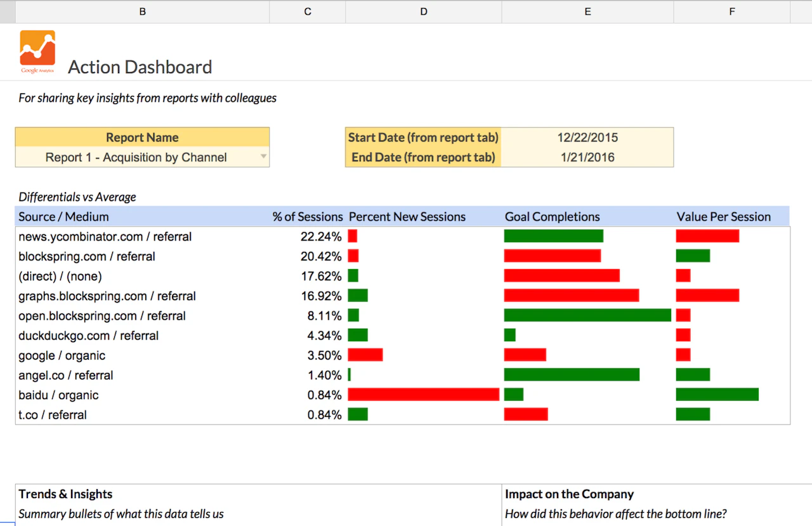Select the google / organic cell

point(142,355)
